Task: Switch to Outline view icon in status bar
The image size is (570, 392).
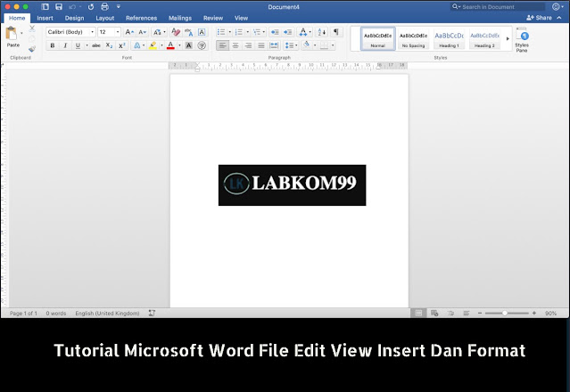Action: click(x=450, y=313)
